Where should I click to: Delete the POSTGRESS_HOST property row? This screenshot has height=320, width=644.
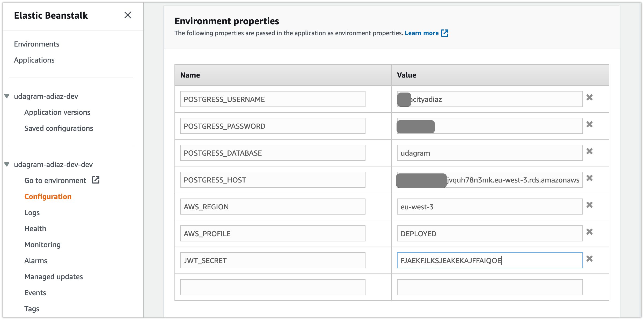(x=589, y=178)
